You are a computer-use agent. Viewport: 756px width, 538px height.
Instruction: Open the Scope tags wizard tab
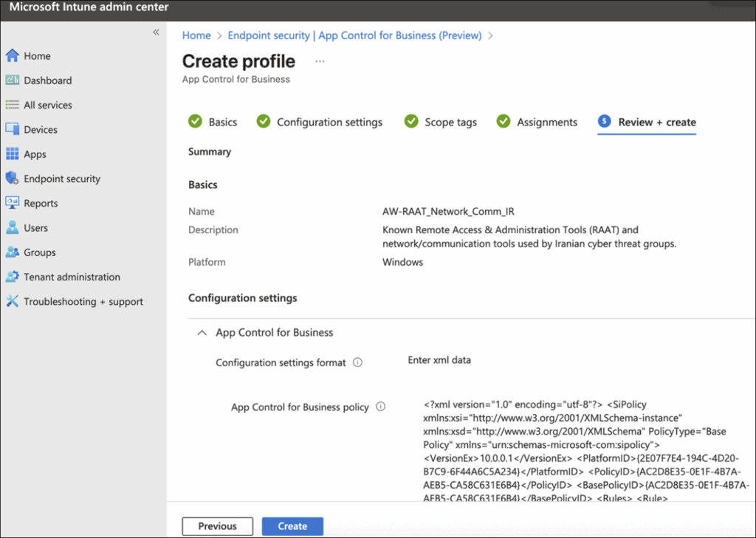tap(441, 122)
